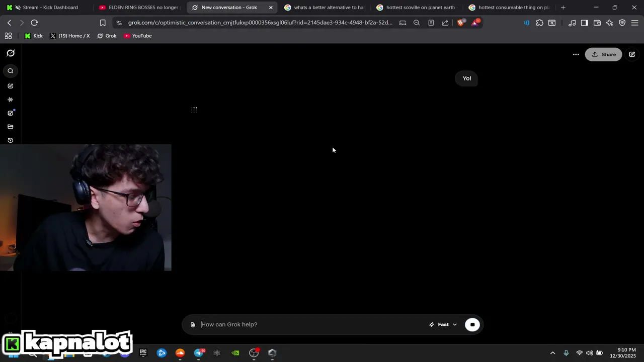Image resolution: width=644 pixels, height=362 pixels.
Task: Open the bookmarks bar apps grid icon
Action: [8, 36]
